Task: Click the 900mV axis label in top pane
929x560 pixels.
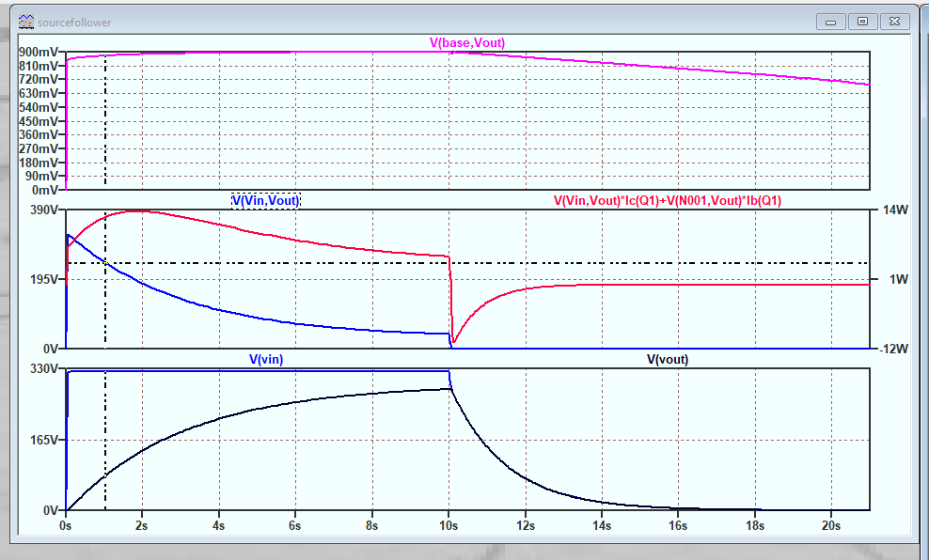Action: point(39,52)
